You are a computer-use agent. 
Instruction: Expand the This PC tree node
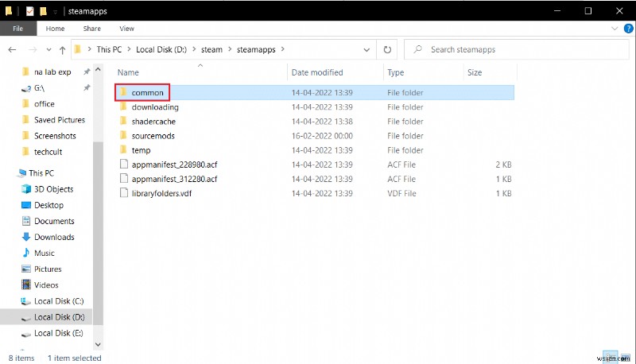click(x=10, y=173)
